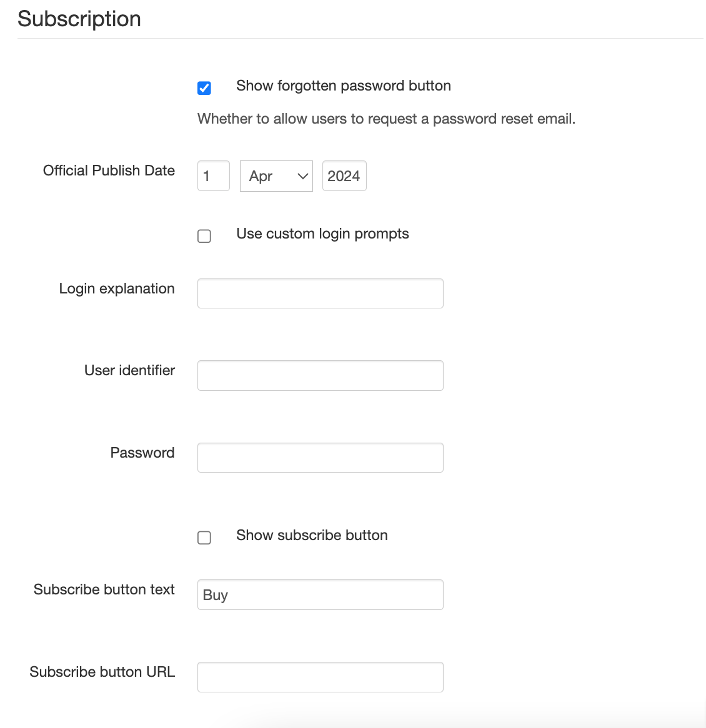Click the 2024 year field
The width and height of the screenshot is (706, 728).
pos(344,176)
